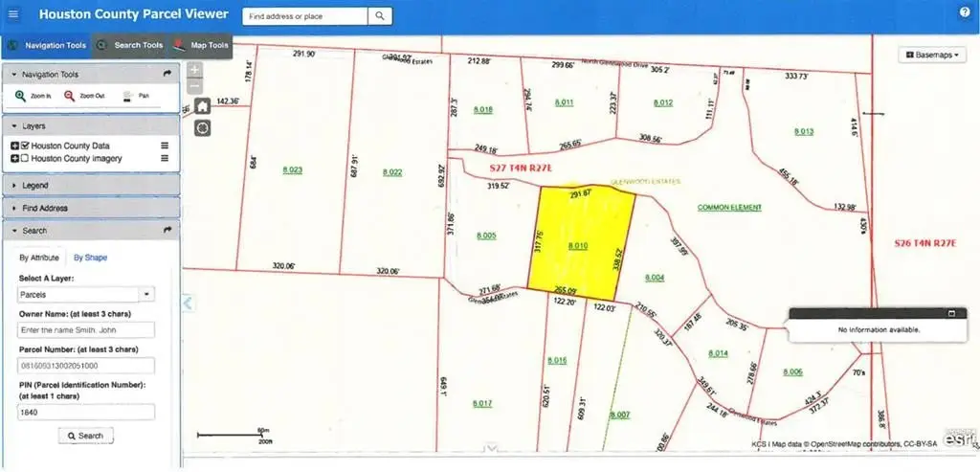Enable the Houston County Imagery layer

[25, 158]
